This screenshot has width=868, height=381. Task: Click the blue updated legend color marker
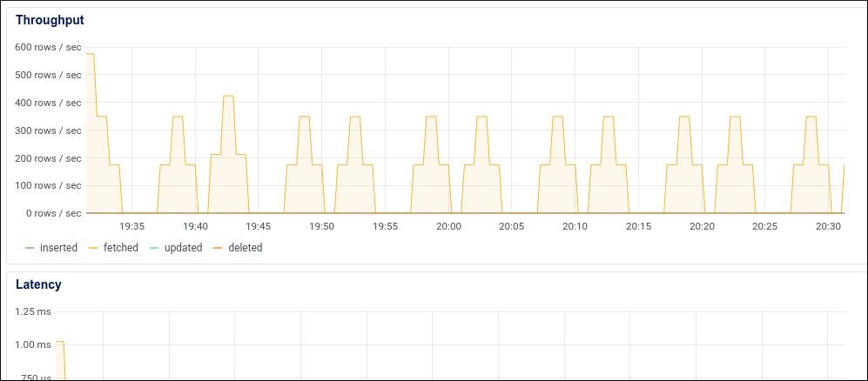pyautogui.click(x=154, y=248)
